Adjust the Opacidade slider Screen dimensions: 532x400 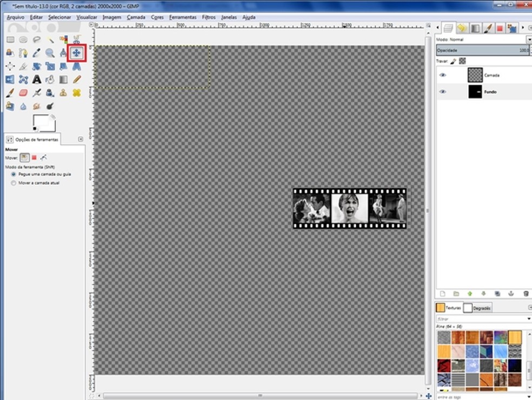coord(482,50)
